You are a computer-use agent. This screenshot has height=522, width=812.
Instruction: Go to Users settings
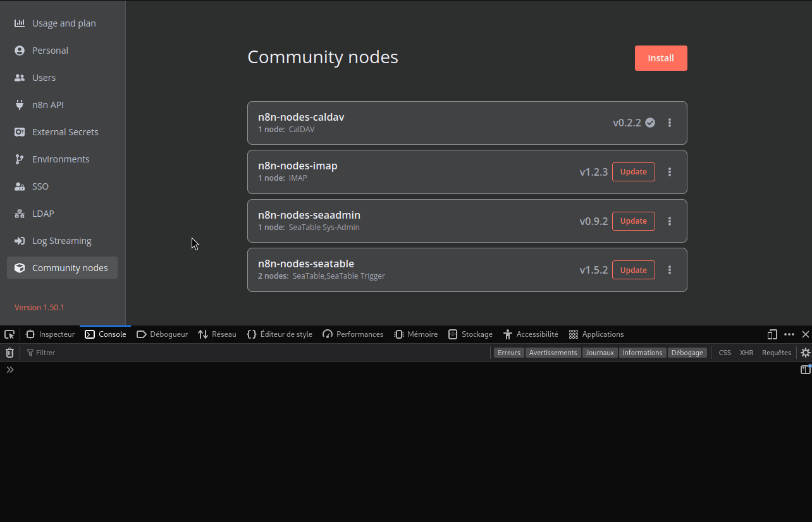pos(62,78)
